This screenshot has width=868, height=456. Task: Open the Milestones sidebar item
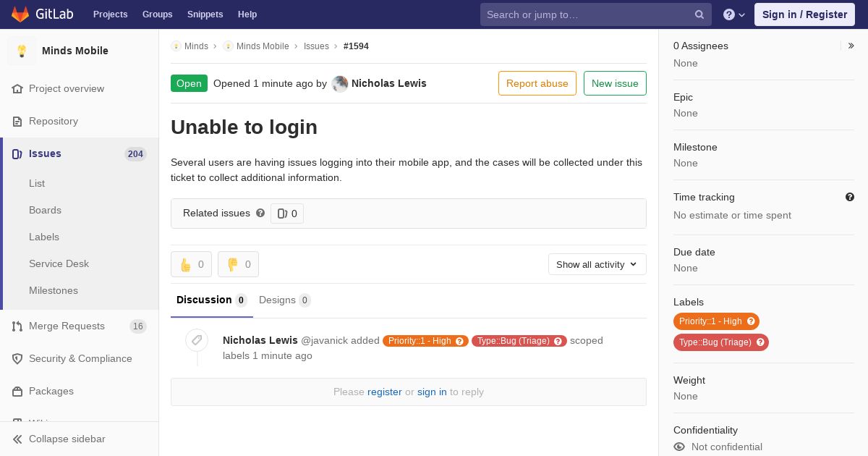54,290
